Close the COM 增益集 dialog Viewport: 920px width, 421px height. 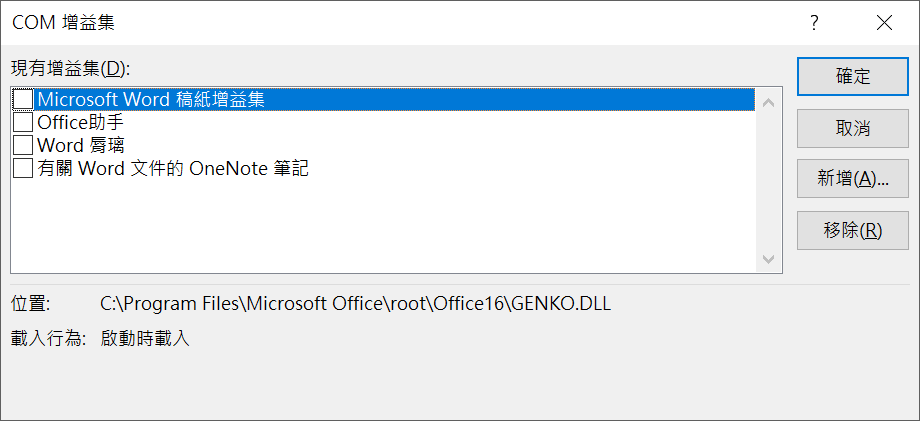884,23
